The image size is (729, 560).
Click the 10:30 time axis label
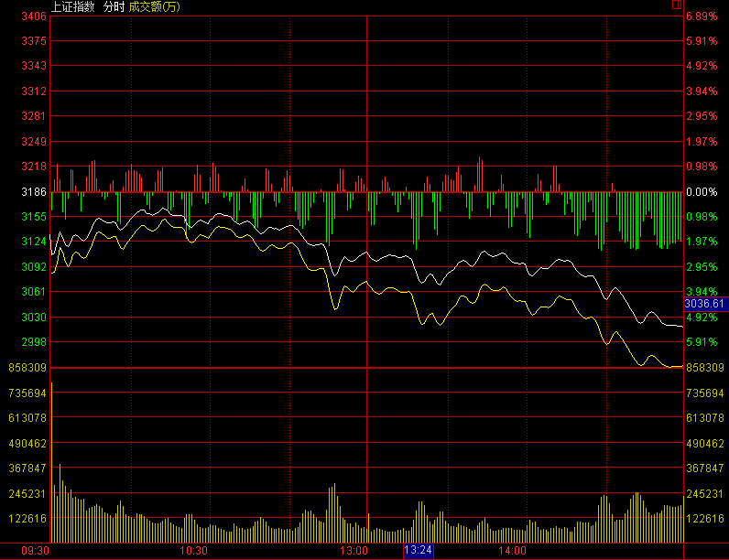tap(194, 552)
